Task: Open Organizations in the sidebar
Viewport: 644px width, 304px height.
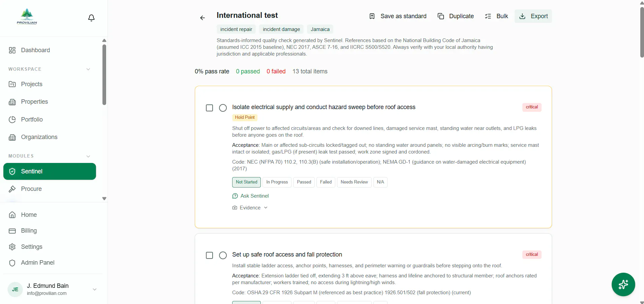Action: 50,137
